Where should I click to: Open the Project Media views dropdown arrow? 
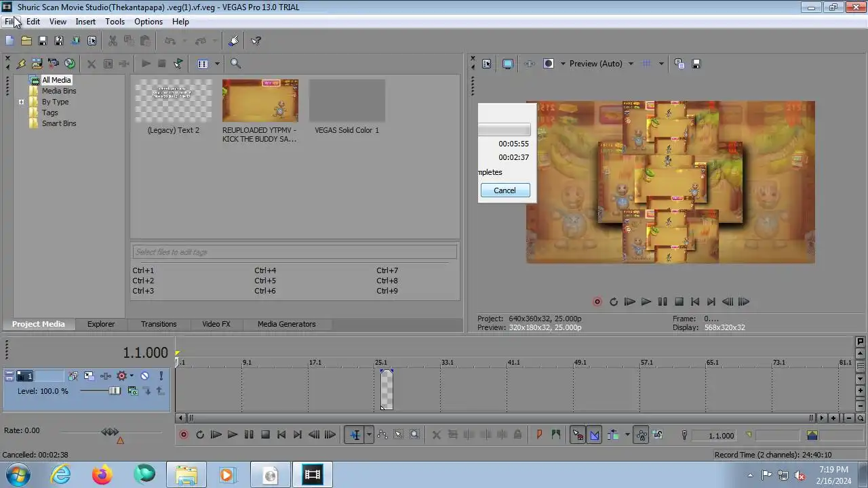click(x=217, y=64)
